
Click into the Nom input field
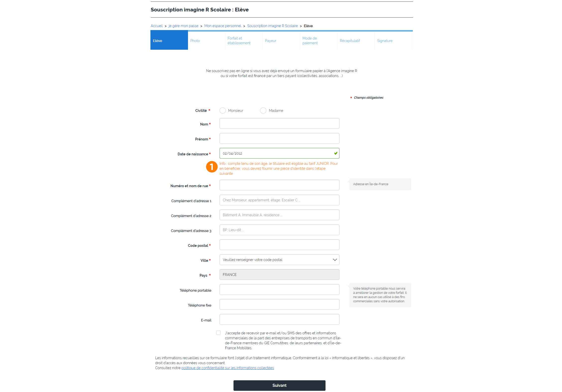coord(279,124)
